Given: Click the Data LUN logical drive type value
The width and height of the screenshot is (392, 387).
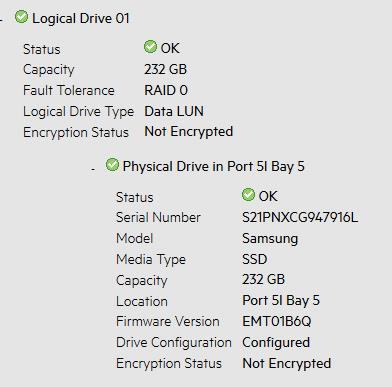Looking at the screenshot, I should (174, 111).
